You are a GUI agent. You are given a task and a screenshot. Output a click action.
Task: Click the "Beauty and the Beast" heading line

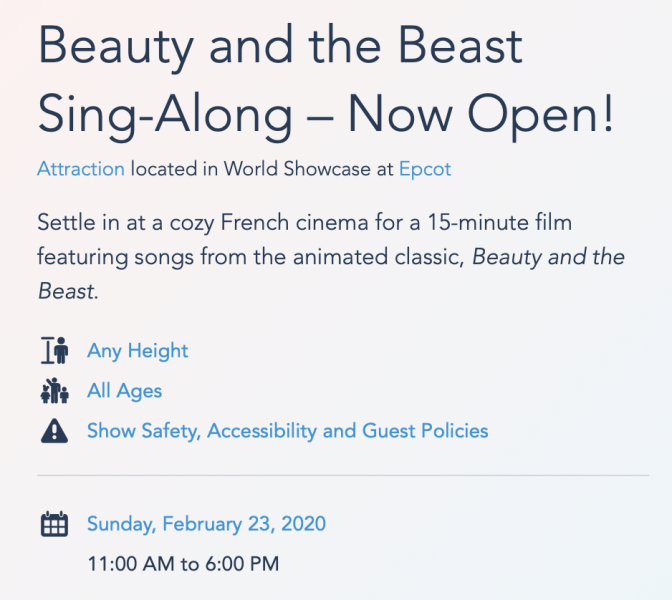pos(280,49)
